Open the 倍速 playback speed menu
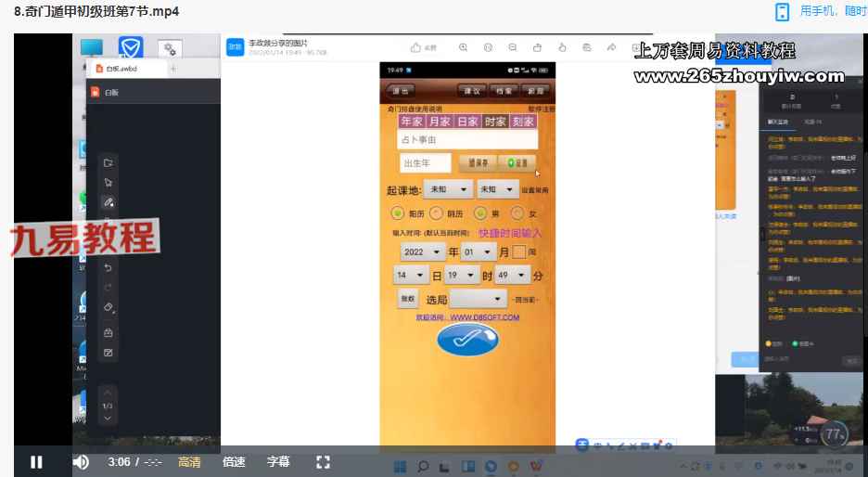 (234, 461)
